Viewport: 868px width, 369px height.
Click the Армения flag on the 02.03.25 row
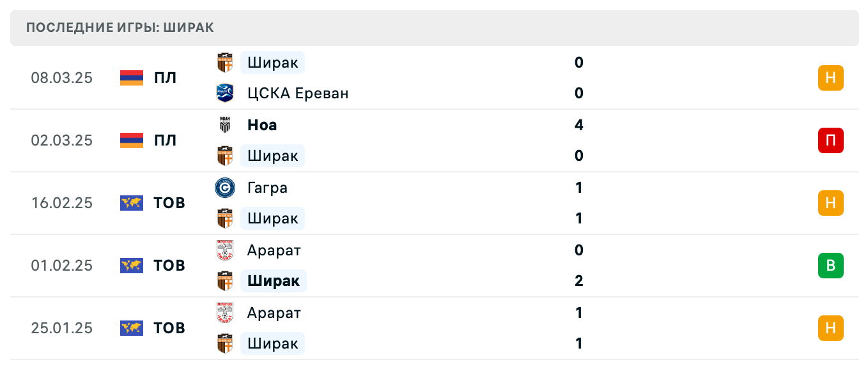[130, 140]
